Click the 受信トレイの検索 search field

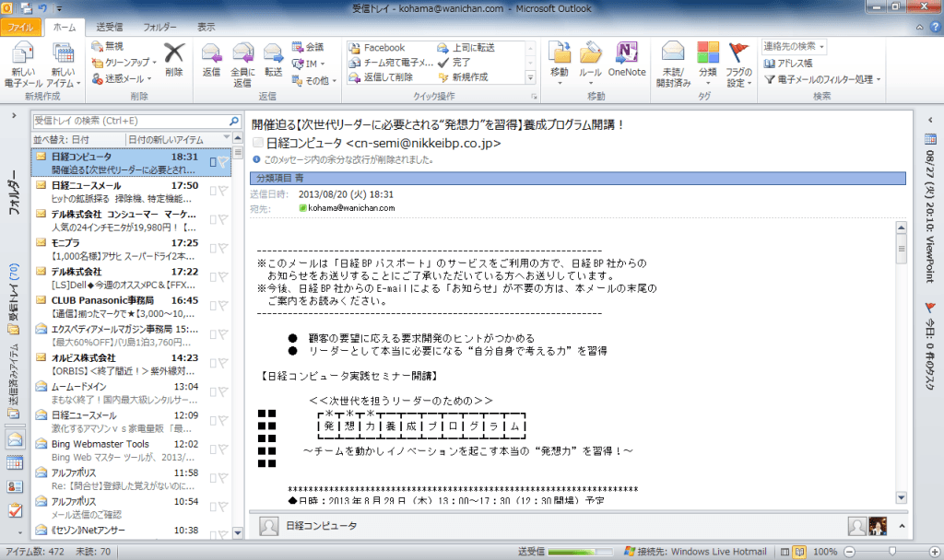click(x=136, y=121)
